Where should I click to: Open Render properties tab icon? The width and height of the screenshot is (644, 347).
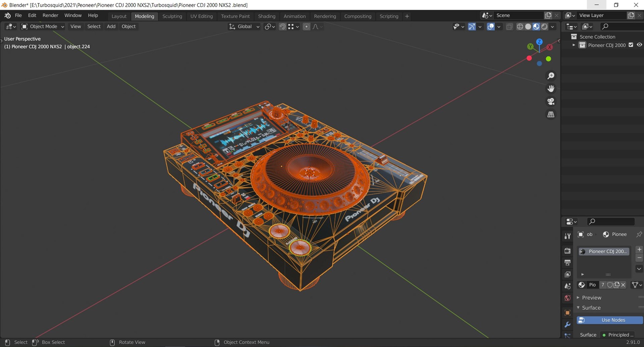point(568,251)
